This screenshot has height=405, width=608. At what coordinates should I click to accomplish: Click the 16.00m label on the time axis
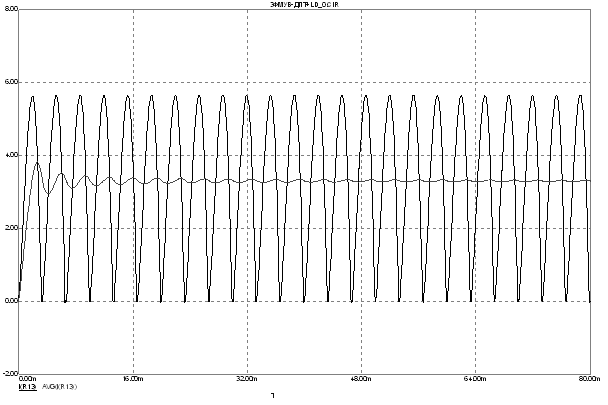tap(133, 380)
